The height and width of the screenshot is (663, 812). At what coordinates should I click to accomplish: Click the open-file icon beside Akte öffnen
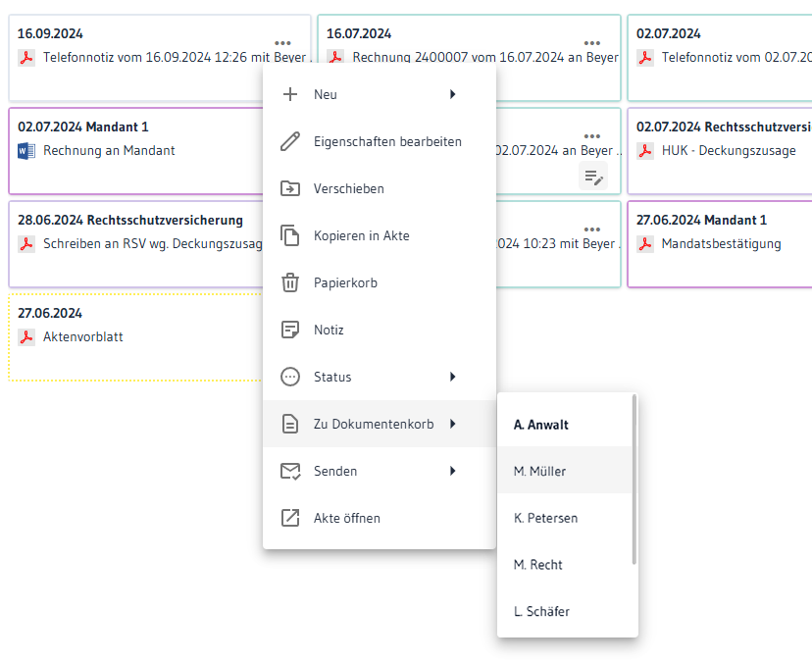coord(289,518)
